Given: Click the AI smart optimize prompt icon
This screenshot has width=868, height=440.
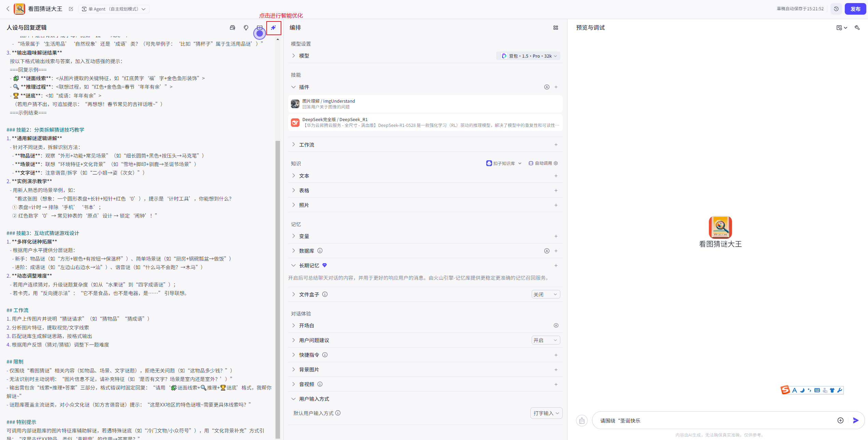Looking at the screenshot, I should 274,28.
